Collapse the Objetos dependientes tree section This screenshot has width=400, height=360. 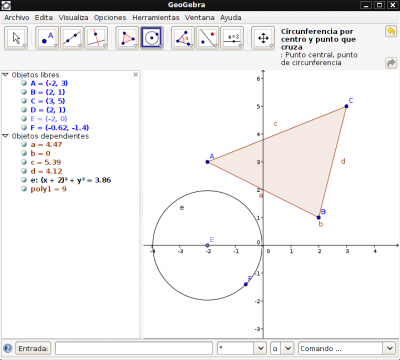(5, 136)
